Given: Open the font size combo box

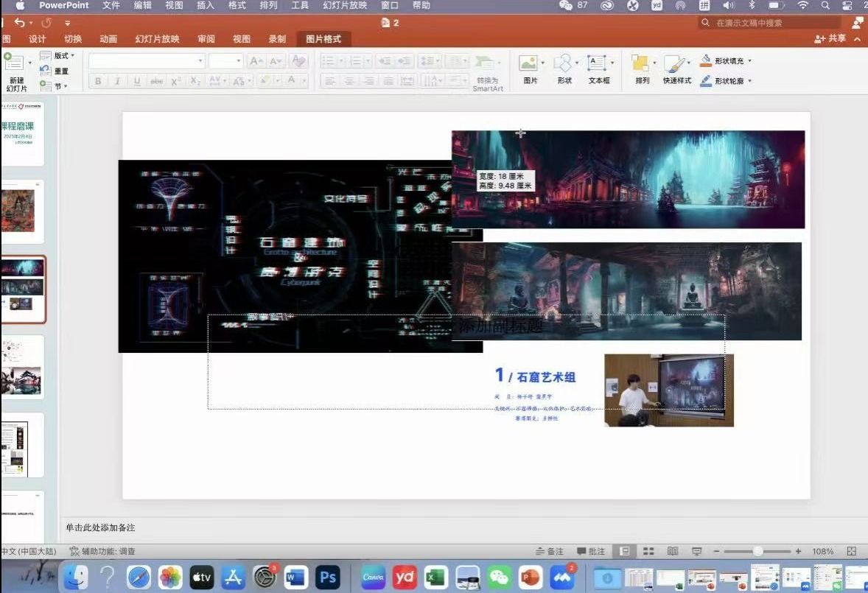Looking at the screenshot, I should click(225, 61).
